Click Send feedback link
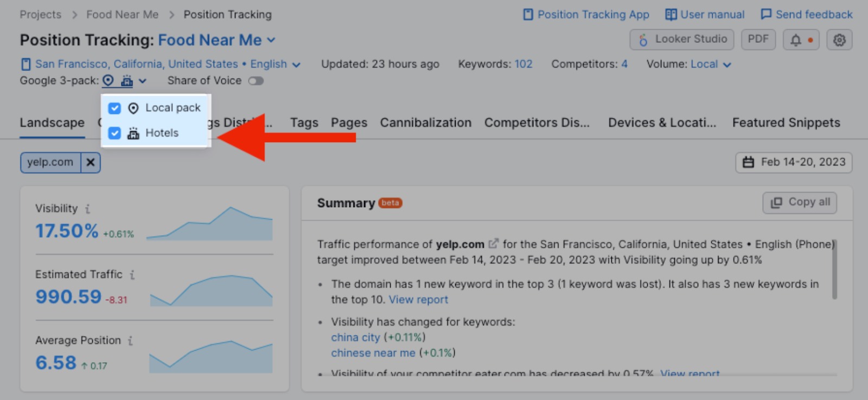The width and height of the screenshot is (868, 400). point(806,15)
